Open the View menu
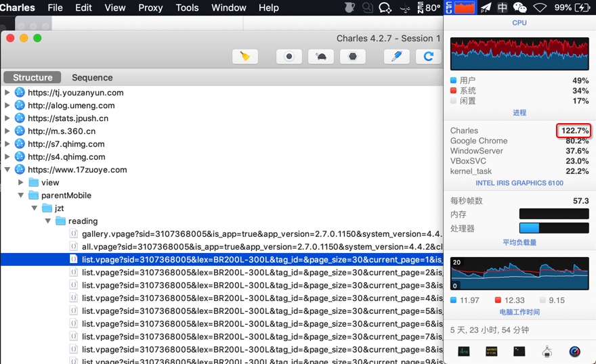Image resolution: width=596 pixels, height=364 pixels. tap(114, 7)
